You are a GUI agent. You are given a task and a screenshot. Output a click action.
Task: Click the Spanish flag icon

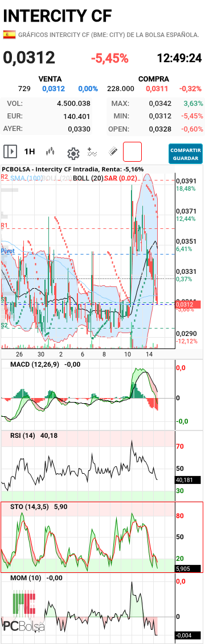tap(10, 35)
